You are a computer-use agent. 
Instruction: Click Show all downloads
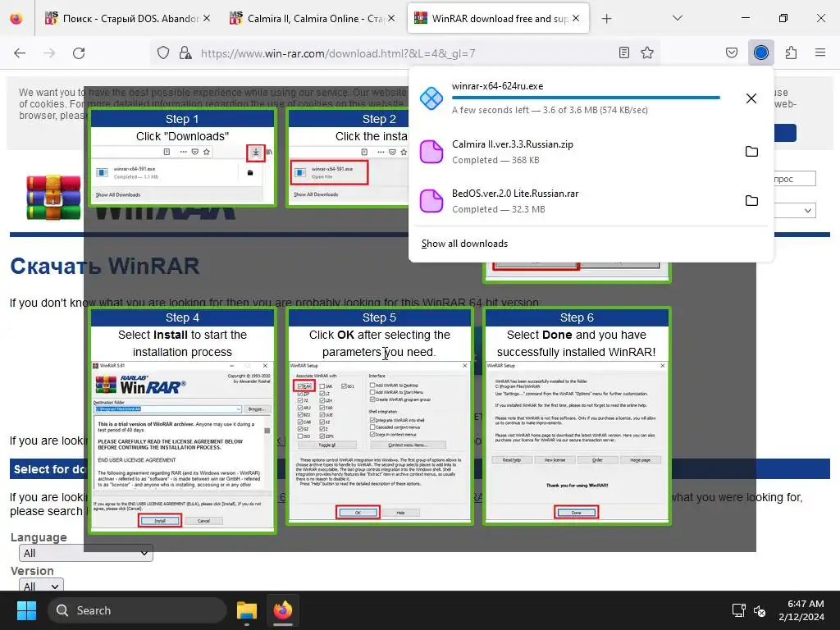(x=464, y=244)
